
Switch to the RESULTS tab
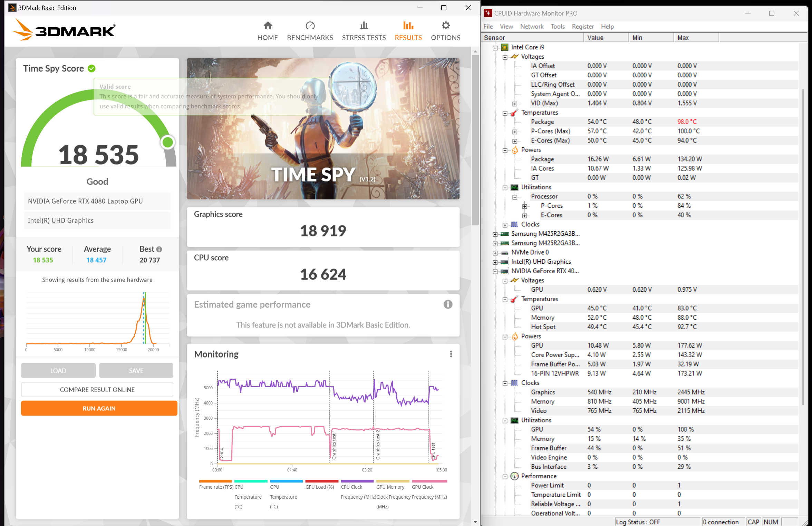pyautogui.click(x=408, y=31)
